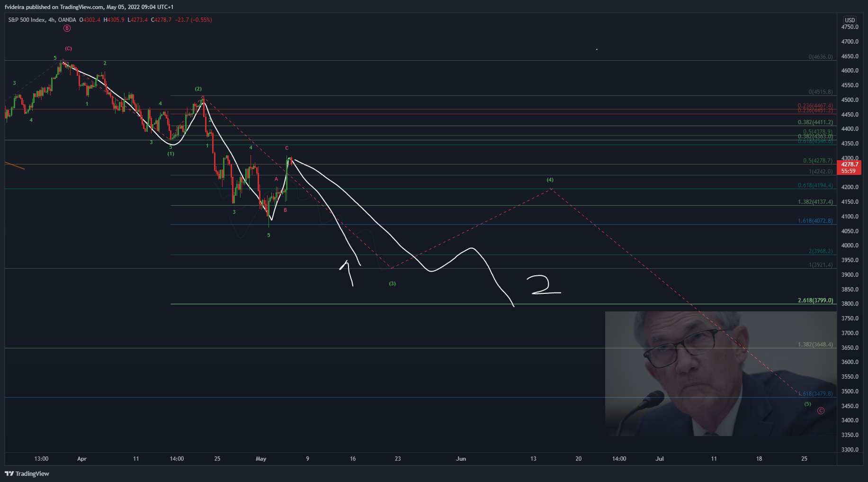Click the Jul label on time axis
Image resolution: width=868 pixels, height=482 pixels.
660,459
